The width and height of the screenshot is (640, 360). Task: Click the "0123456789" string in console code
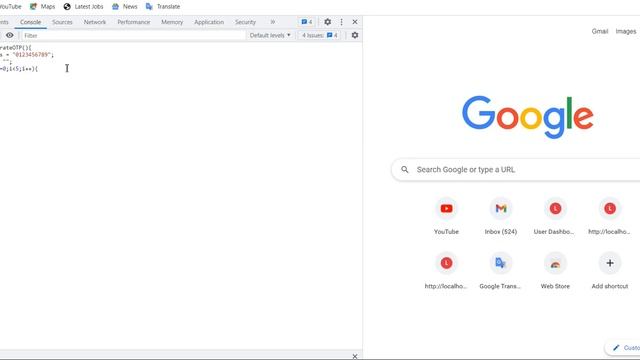click(x=31, y=55)
